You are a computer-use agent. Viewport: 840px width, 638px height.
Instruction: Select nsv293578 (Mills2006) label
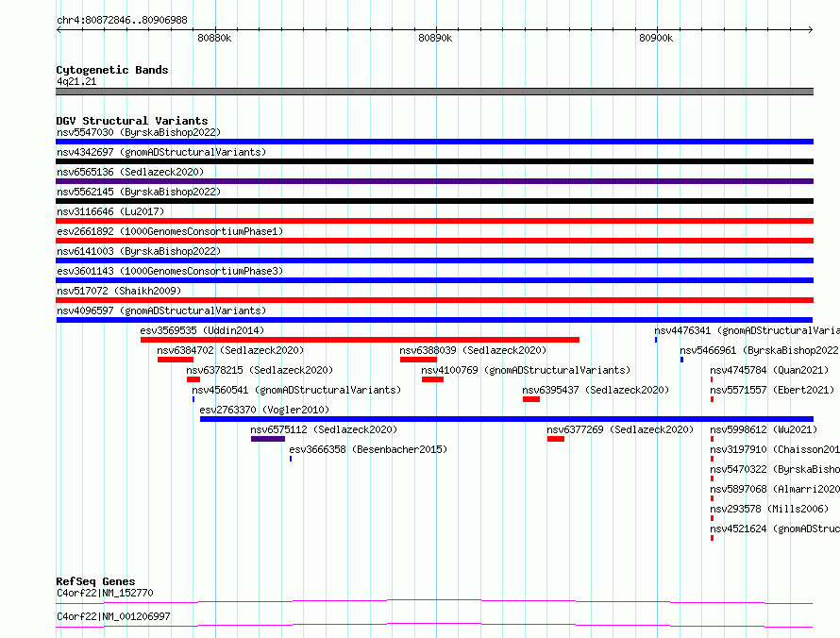(769, 509)
